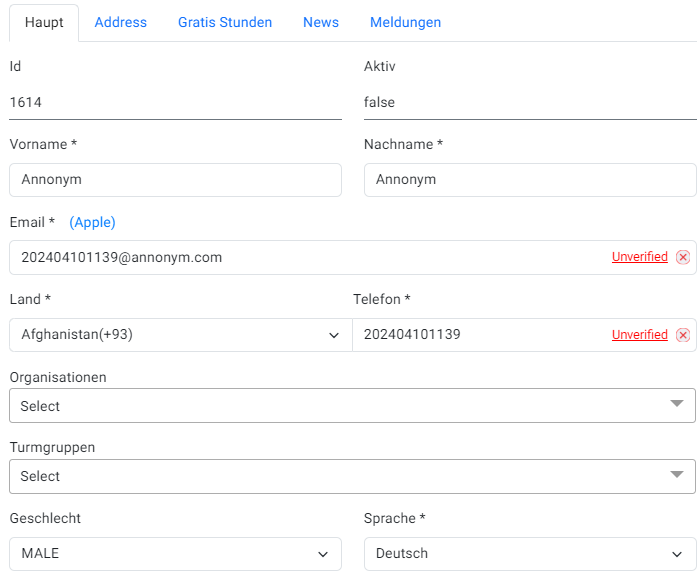
Task: Select the Haupt tab
Action: tap(43, 22)
